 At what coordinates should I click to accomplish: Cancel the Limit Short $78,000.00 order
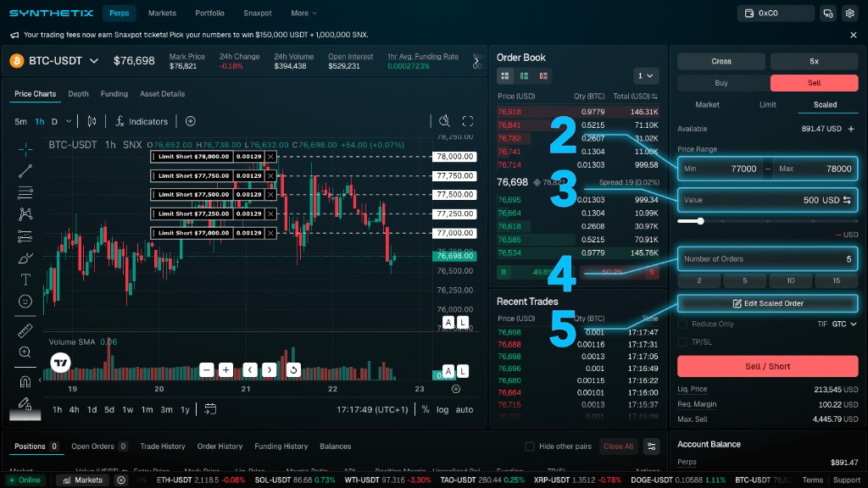pos(270,157)
